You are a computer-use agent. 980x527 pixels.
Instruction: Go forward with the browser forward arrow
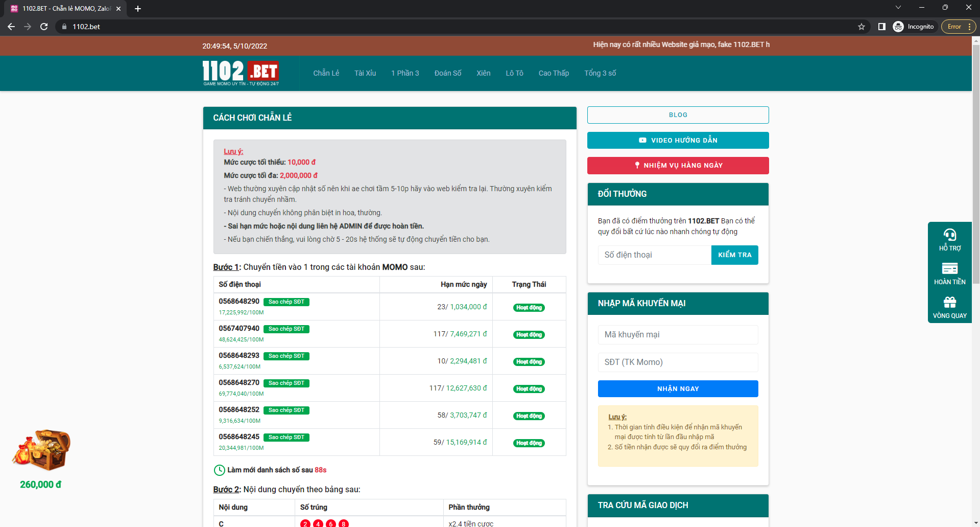(28, 27)
